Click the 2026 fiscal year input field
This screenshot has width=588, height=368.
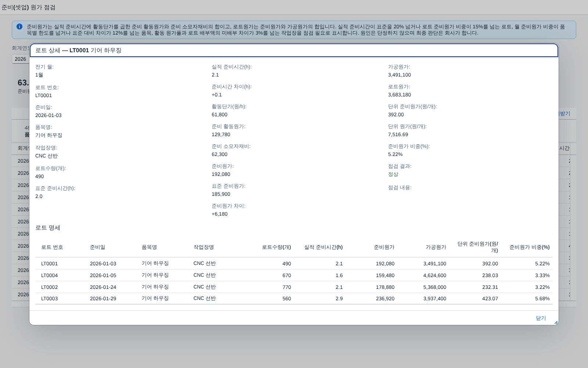click(21, 59)
